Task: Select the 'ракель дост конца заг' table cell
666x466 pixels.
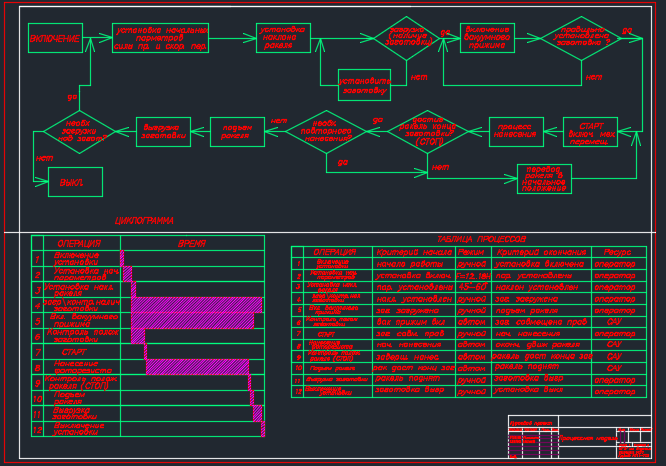Action: click(x=542, y=356)
